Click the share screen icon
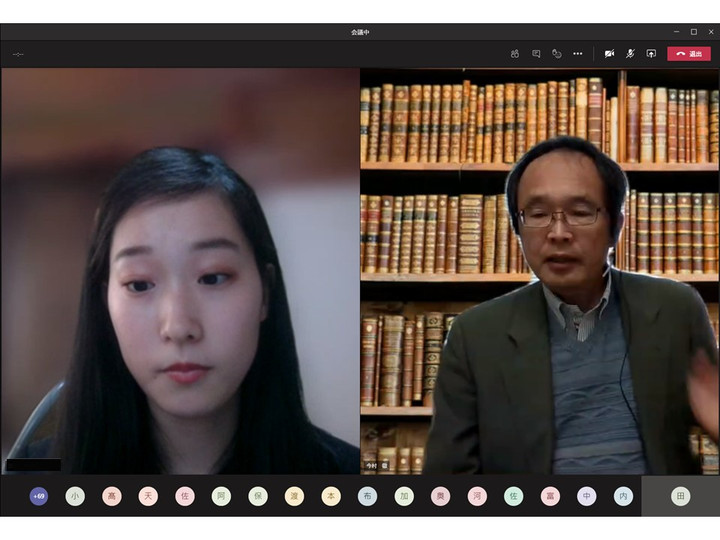The width and height of the screenshot is (720, 540). (651, 54)
